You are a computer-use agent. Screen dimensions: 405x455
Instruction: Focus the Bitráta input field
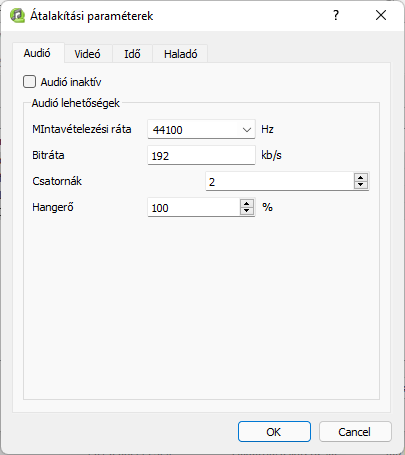201,155
